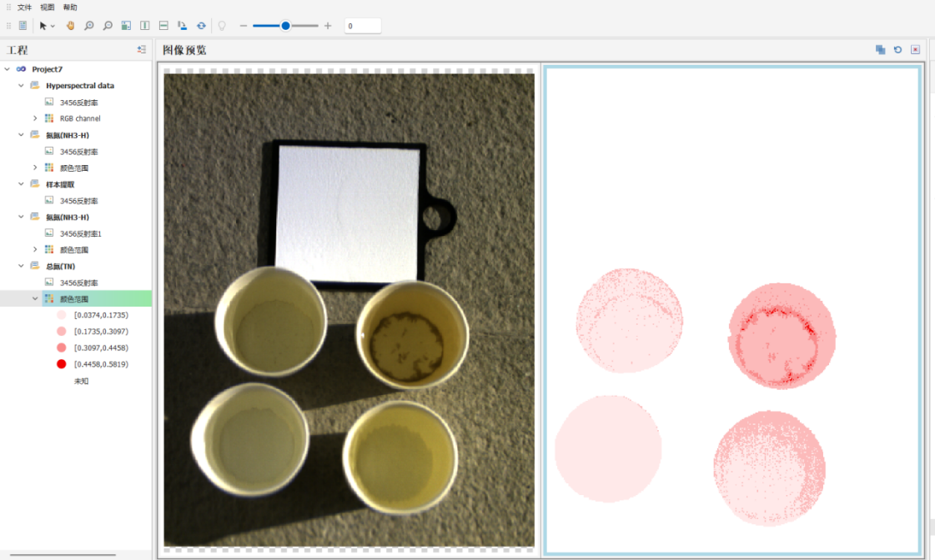The height and width of the screenshot is (560, 935).
Task: Collapse the 总氮(TN) tree node
Action: tap(21, 267)
